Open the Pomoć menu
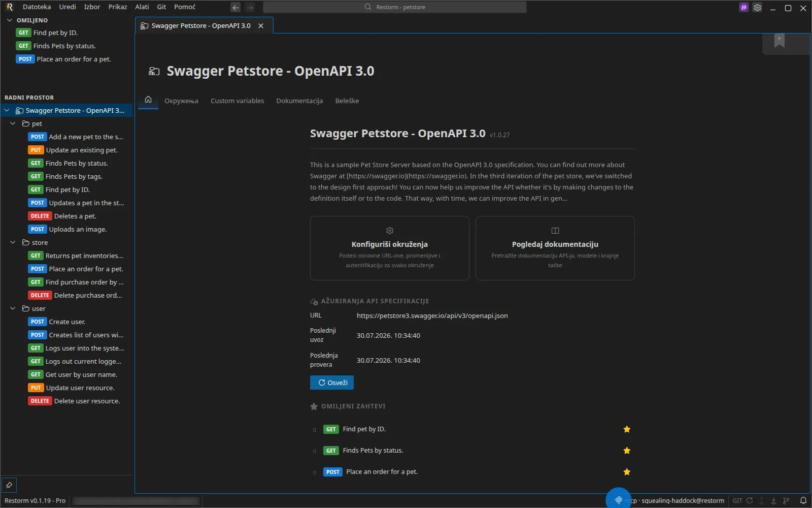812x508 pixels. [x=185, y=7]
